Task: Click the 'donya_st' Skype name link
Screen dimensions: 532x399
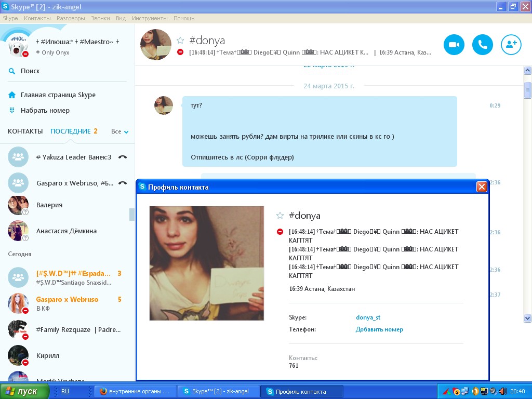Action: tap(368, 317)
